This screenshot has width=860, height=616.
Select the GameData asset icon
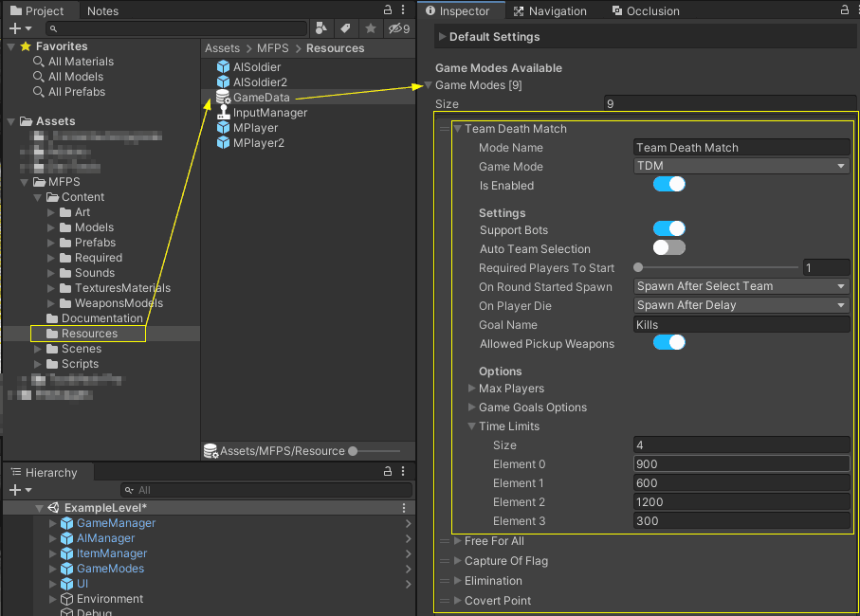224,98
